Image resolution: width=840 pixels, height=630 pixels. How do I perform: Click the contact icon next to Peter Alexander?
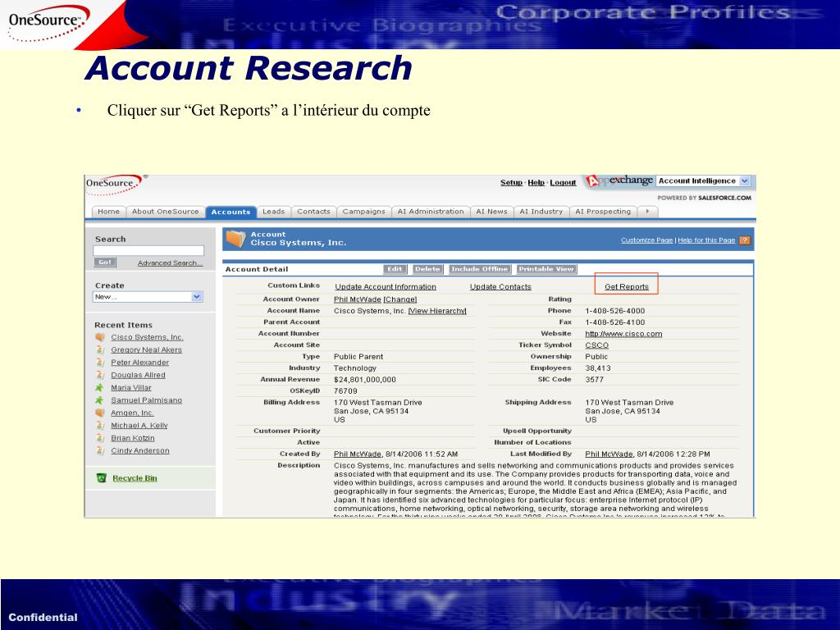point(99,363)
